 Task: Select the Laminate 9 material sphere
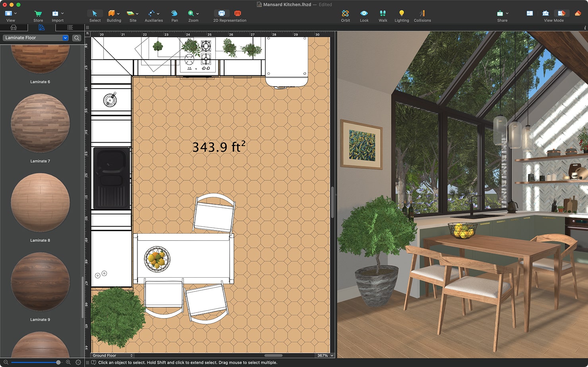[x=40, y=282]
